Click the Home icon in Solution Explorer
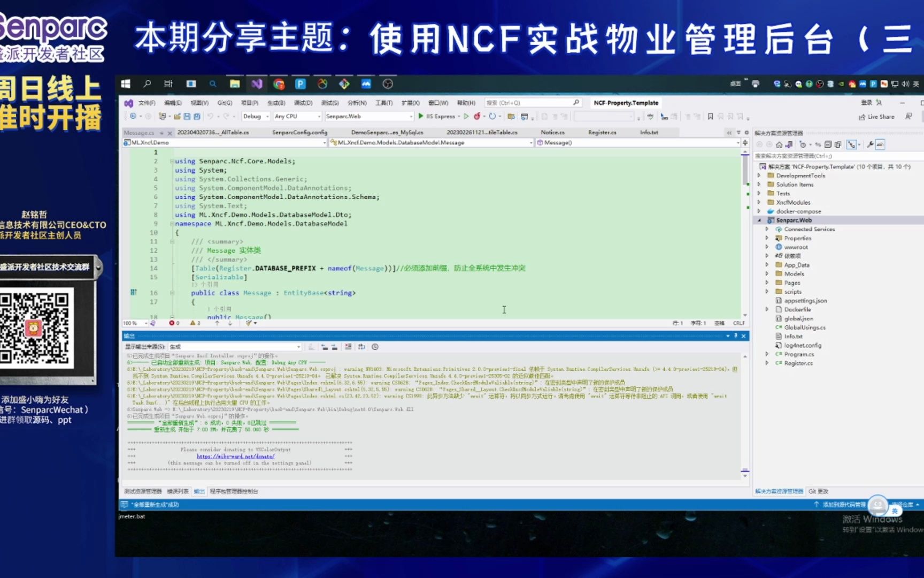Image resolution: width=924 pixels, height=578 pixels. tap(779, 144)
